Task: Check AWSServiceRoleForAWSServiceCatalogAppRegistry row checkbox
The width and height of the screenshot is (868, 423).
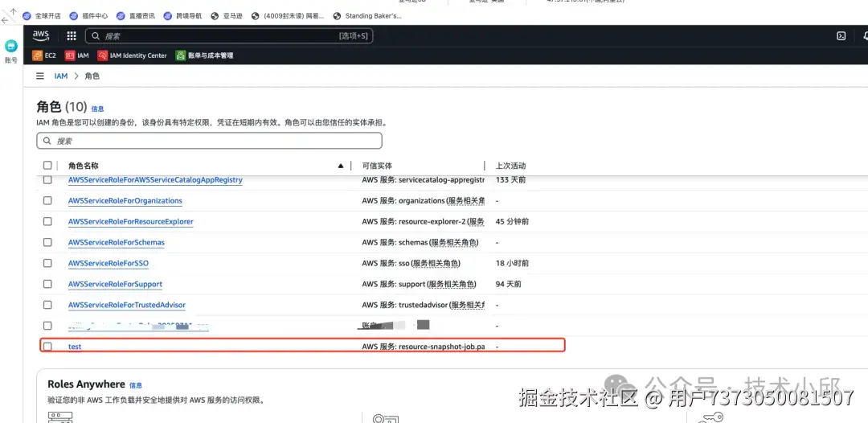Action: [x=47, y=180]
